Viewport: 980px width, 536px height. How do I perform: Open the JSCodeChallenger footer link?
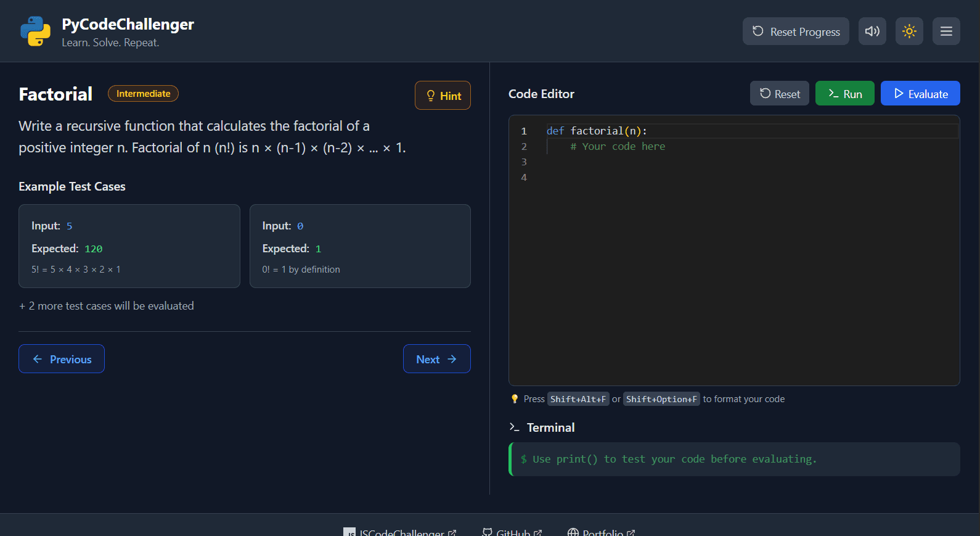pos(400,532)
